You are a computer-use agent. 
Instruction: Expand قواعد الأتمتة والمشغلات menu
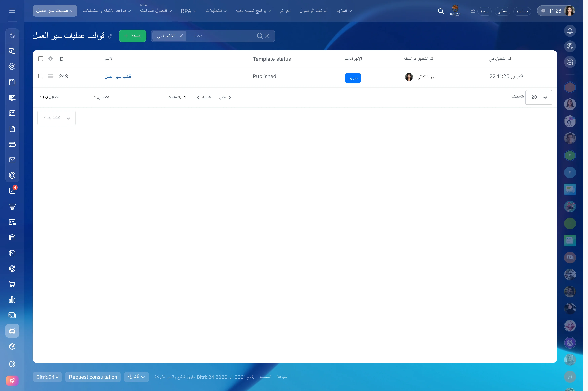(x=107, y=11)
